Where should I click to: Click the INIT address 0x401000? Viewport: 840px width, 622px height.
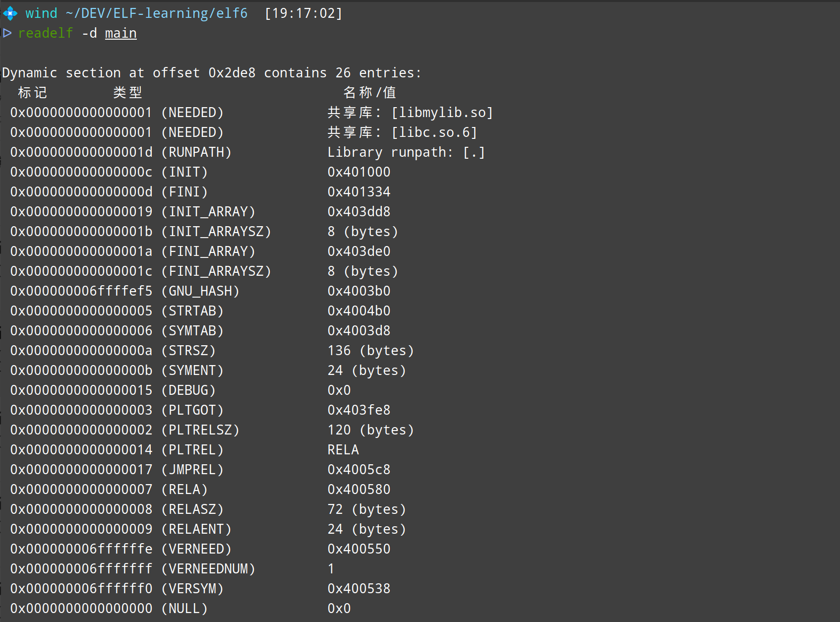click(x=359, y=172)
